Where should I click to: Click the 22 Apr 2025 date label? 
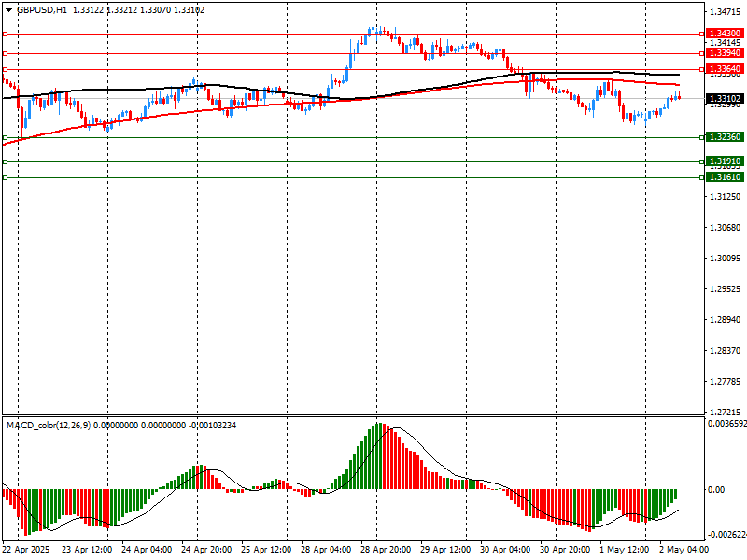click(24, 551)
